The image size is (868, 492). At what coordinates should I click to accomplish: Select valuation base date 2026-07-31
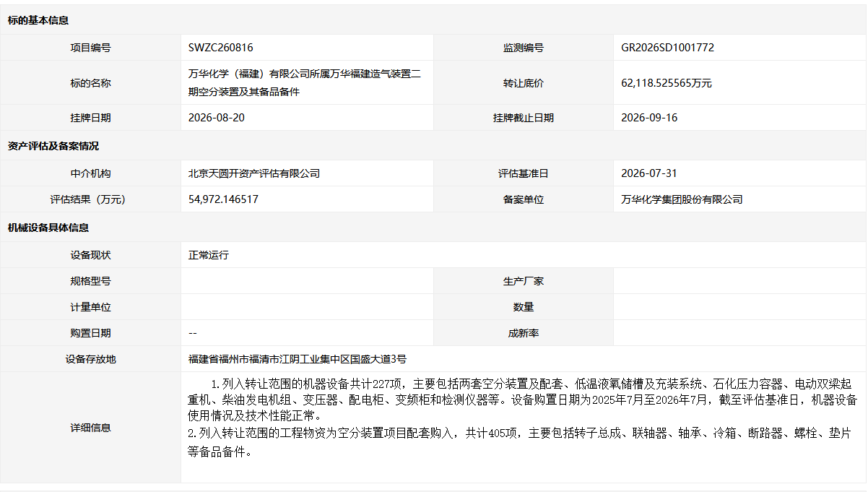pyautogui.click(x=649, y=173)
